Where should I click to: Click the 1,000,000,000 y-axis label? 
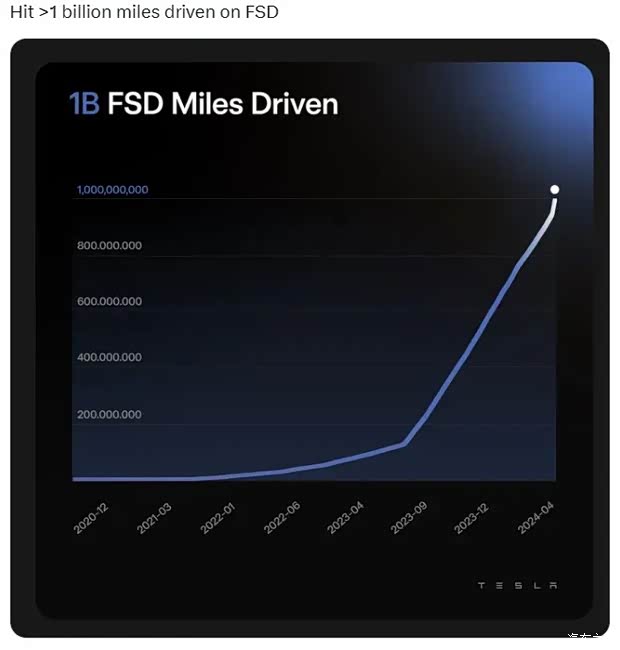pos(112,190)
